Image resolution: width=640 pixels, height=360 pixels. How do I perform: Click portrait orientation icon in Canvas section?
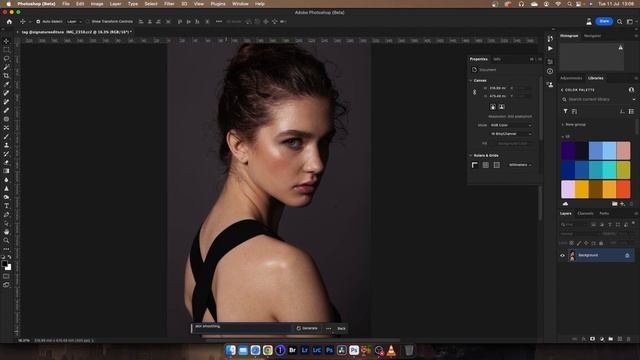[x=493, y=107]
